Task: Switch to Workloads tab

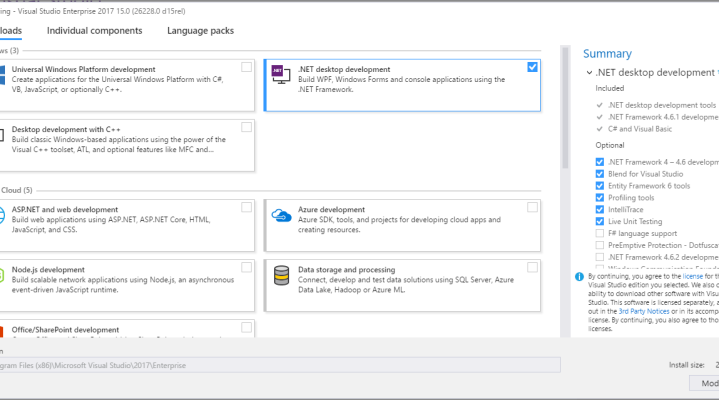Action: click(11, 31)
